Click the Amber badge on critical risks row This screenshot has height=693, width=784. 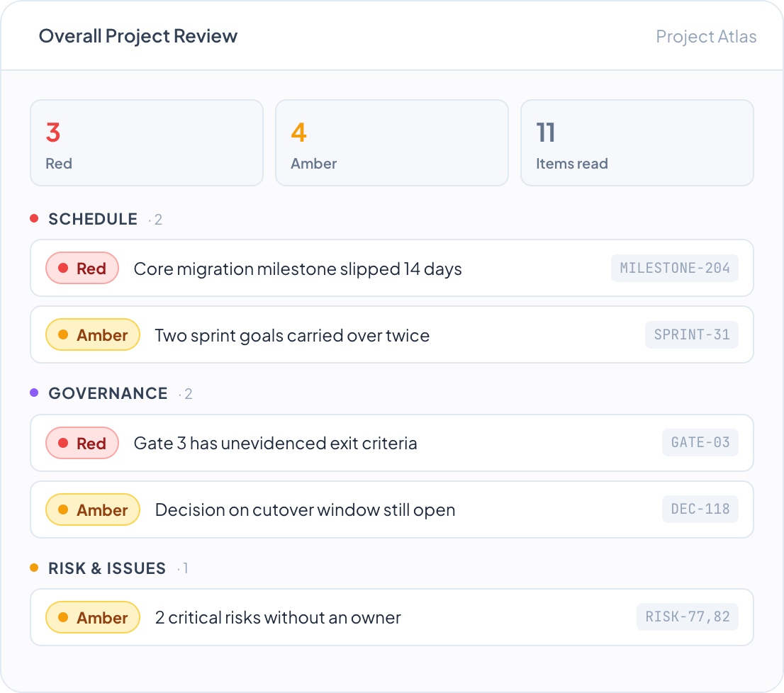92,618
